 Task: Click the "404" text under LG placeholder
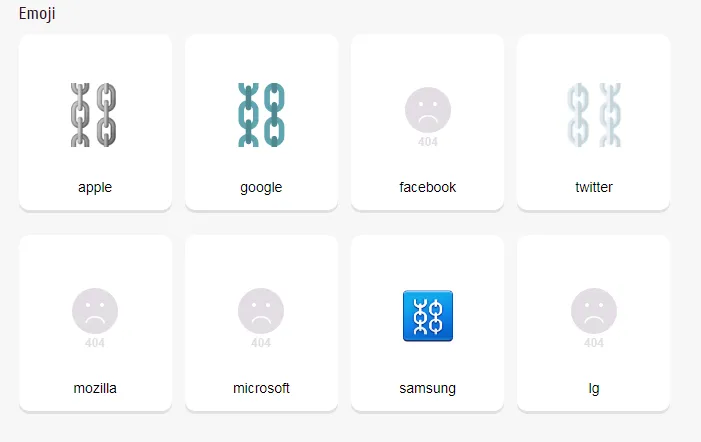(594, 343)
